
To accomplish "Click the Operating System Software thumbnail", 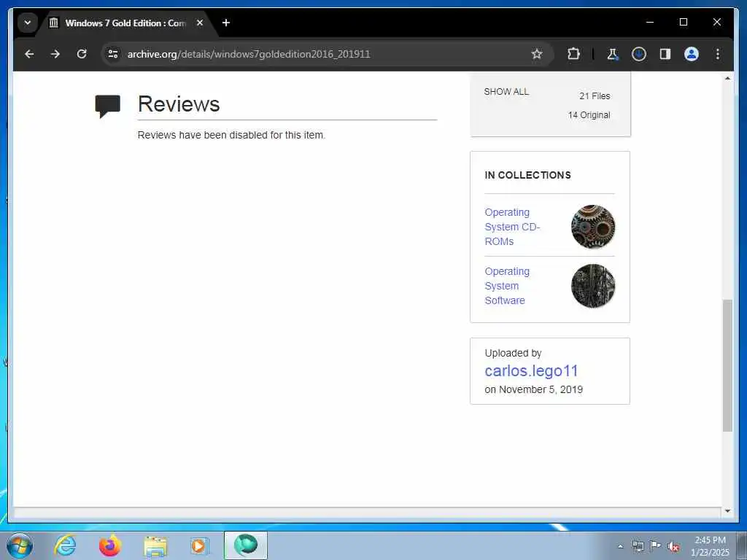I will pyautogui.click(x=592, y=286).
